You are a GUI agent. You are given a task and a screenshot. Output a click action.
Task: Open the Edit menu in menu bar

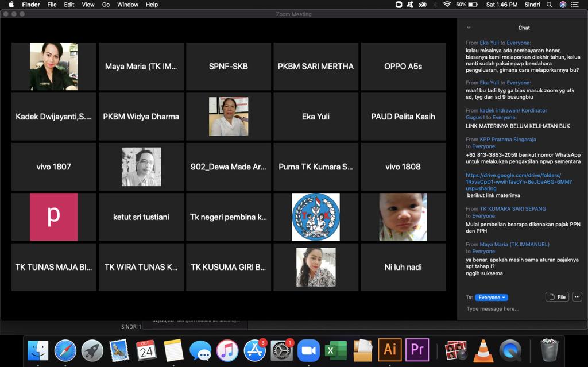coord(69,5)
